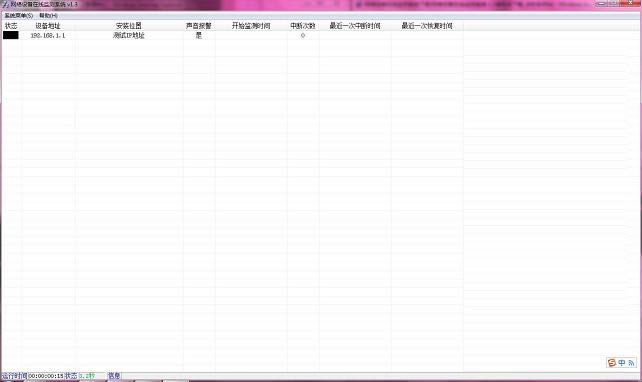Screen dimensions: 642x382
Task: Click the application icon in the title bar
Action: [5, 4]
